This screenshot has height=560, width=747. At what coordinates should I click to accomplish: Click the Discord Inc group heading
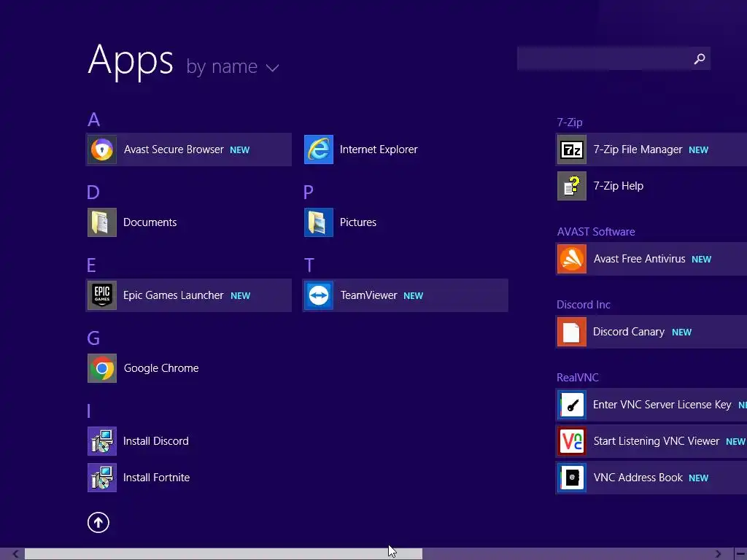584,305
